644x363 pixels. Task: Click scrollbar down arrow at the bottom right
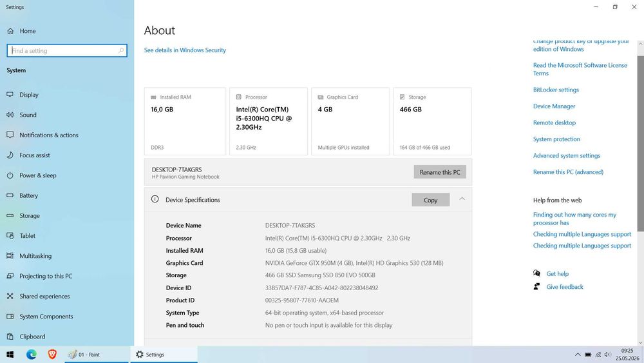tap(640, 342)
